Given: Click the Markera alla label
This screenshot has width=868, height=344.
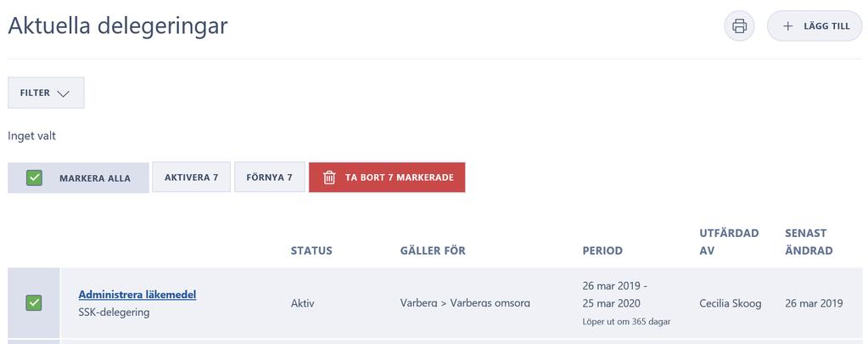Looking at the screenshot, I should [x=95, y=178].
